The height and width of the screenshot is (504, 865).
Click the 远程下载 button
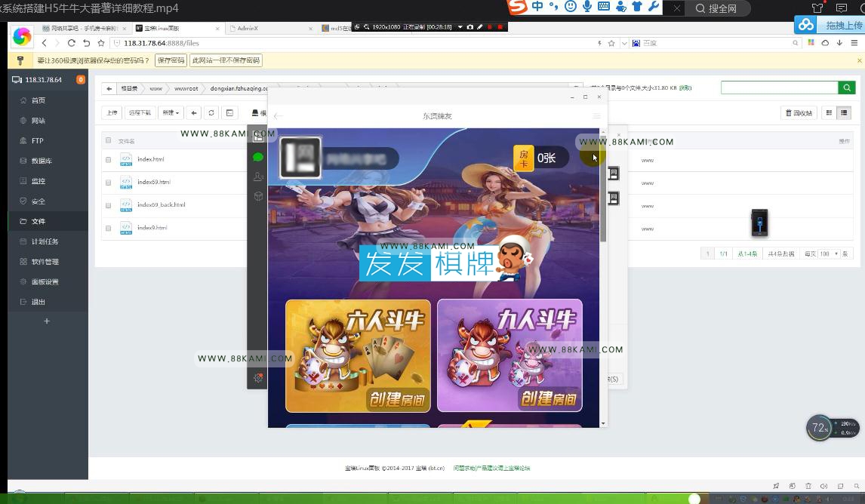click(x=140, y=112)
